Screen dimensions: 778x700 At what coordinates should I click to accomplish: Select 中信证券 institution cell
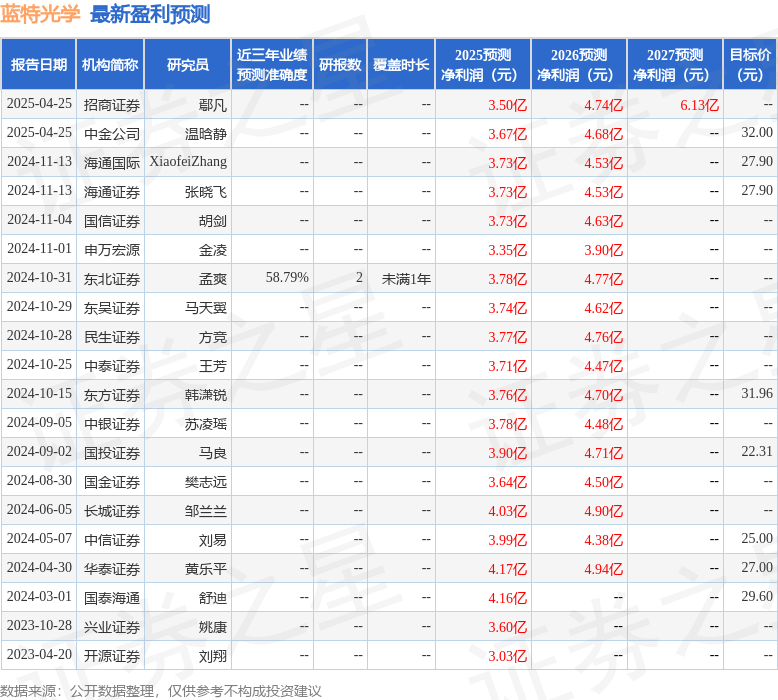click(112, 540)
